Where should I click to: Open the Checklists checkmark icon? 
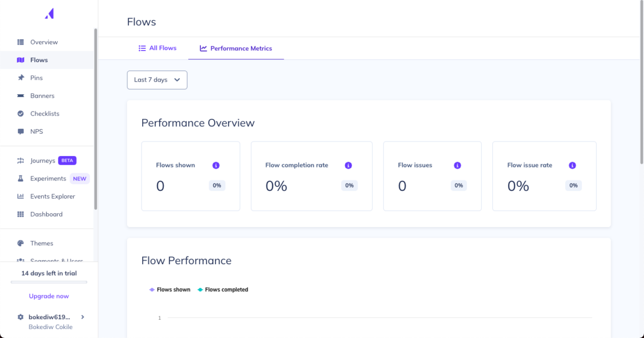[21, 114]
